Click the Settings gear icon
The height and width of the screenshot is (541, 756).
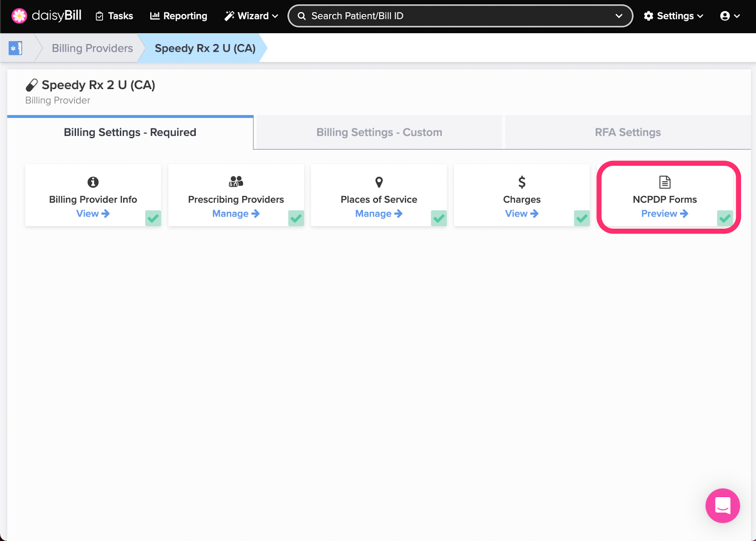[x=649, y=16]
